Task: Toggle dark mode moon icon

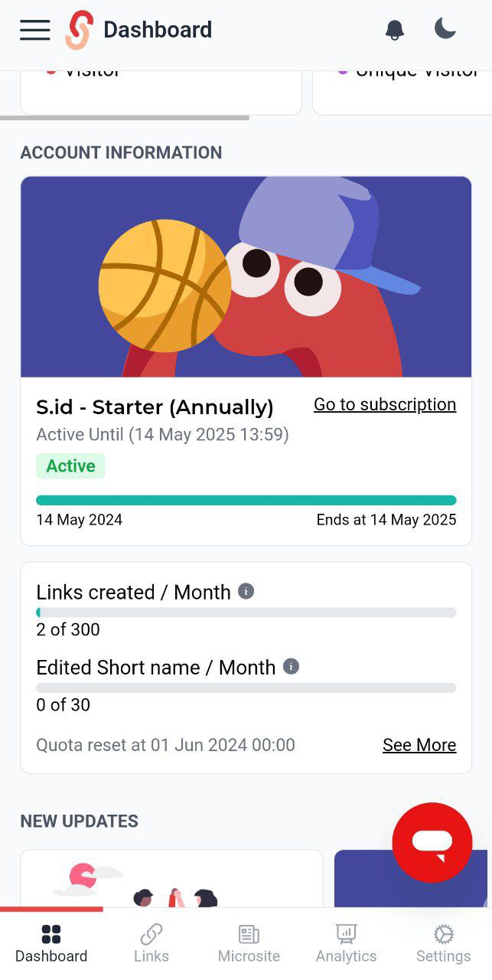Action: click(445, 29)
